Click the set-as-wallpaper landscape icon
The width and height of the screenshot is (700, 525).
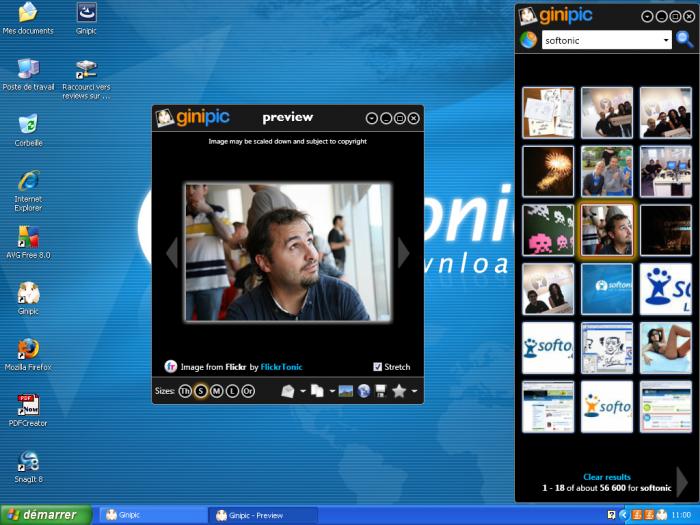click(346, 392)
